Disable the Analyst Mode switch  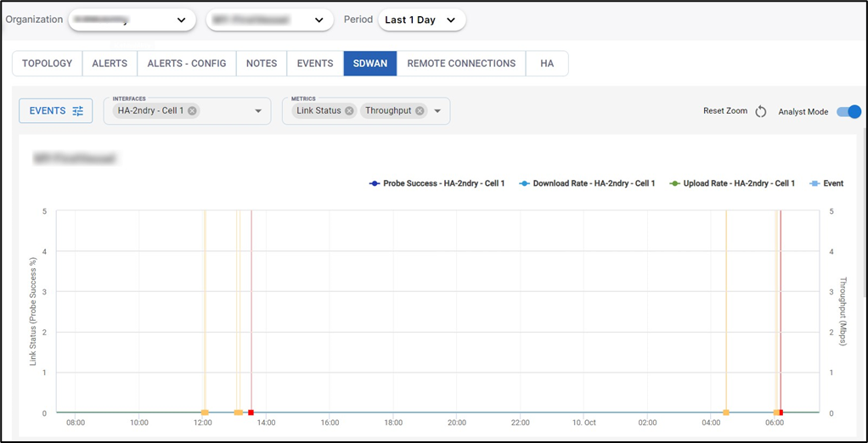(x=848, y=112)
